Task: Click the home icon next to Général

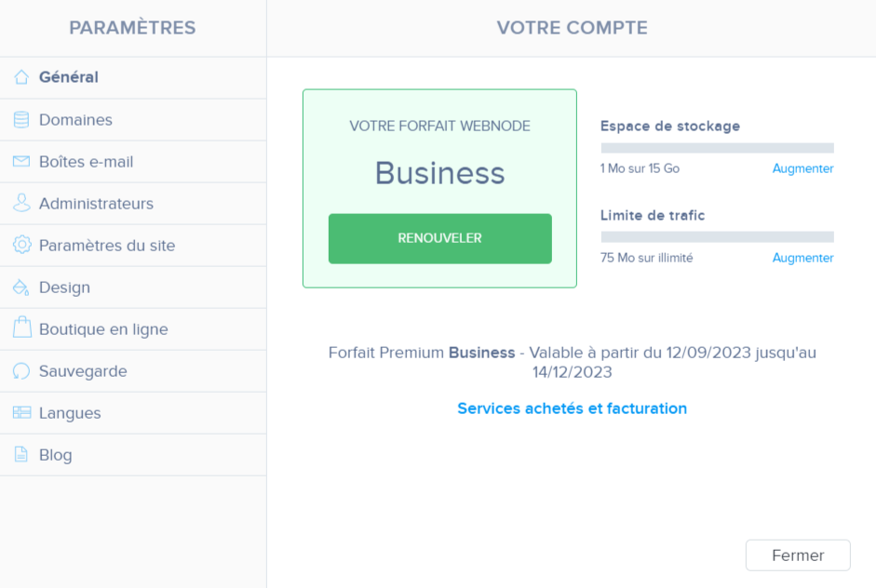Action: 20,77
